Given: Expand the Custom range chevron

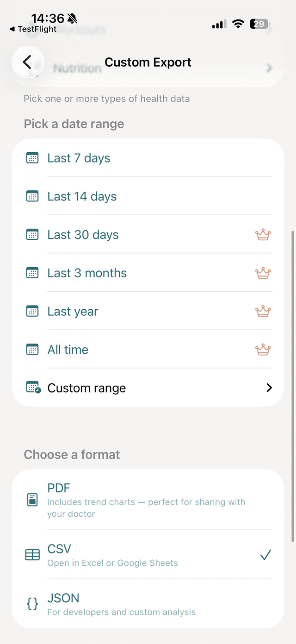Looking at the screenshot, I should pyautogui.click(x=269, y=388).
